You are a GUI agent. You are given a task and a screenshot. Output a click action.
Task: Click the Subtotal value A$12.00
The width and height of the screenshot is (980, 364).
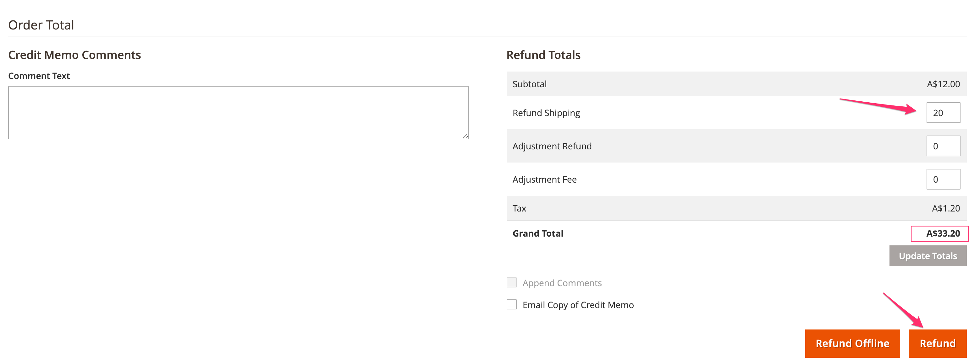click(943, 84)
